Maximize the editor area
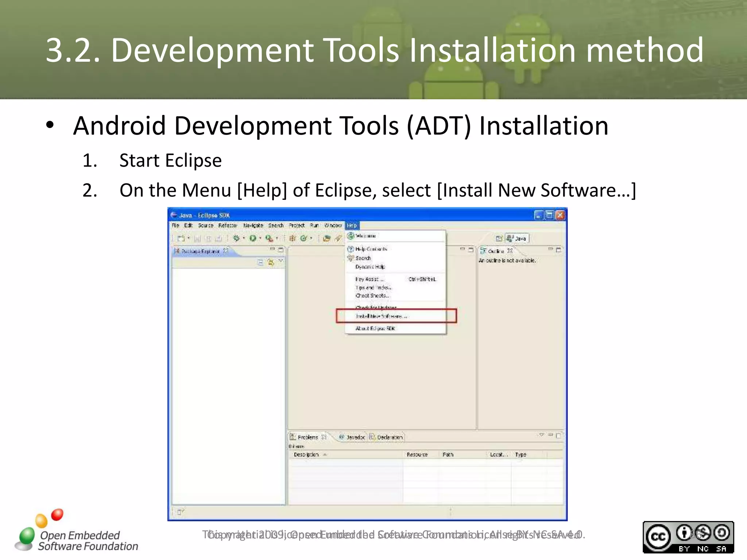The width and height of the screenshot is (747, 560). pos(471,250)
